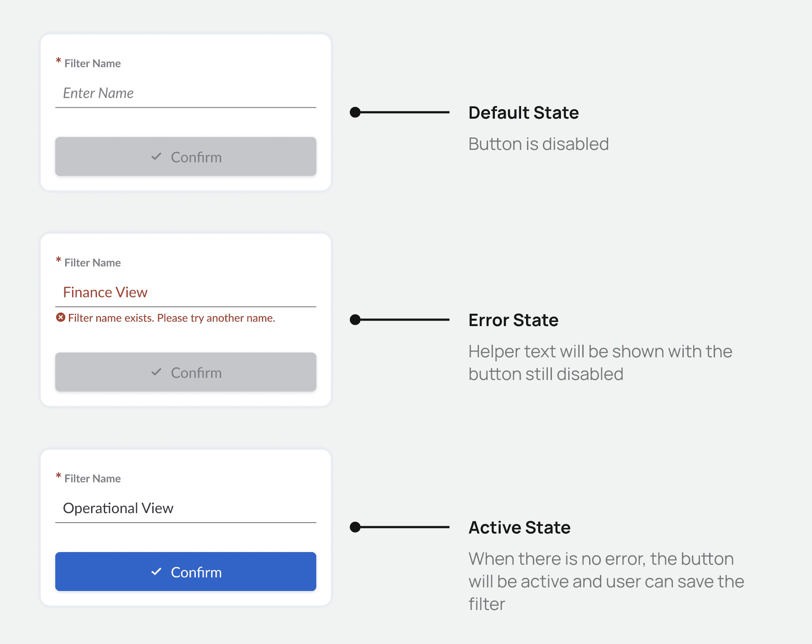Viewport: 812px width, 644px height.
Task: Click the Error State heading
Action: 513,320
